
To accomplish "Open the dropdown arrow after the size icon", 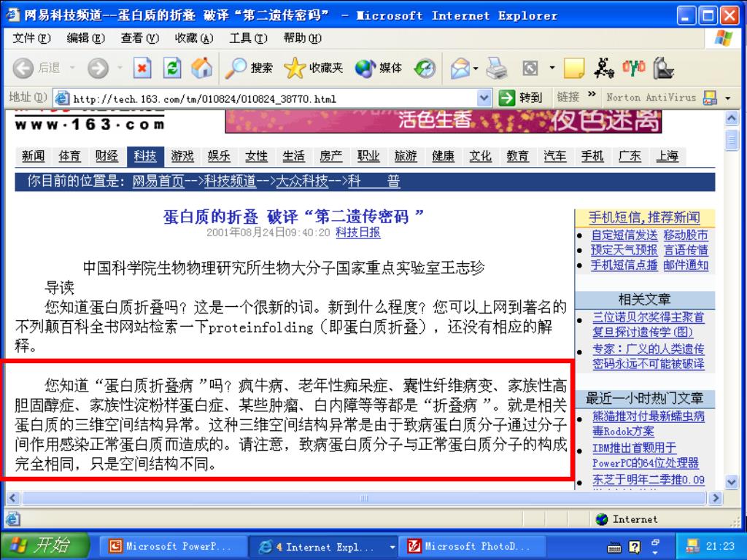I will click(x=552, y=68).
